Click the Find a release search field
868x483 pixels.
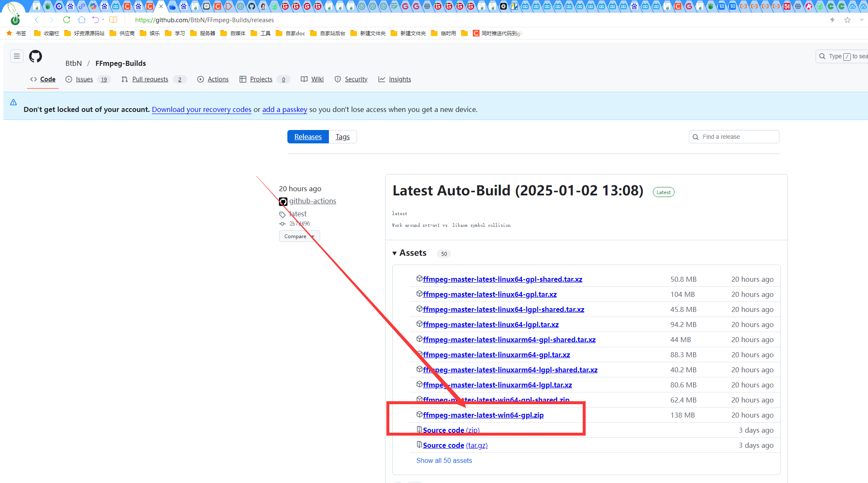[738, 137]
